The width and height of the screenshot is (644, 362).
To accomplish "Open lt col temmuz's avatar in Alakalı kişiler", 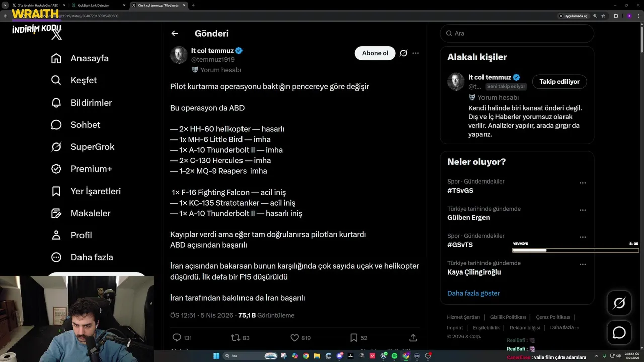I will 456,82.
